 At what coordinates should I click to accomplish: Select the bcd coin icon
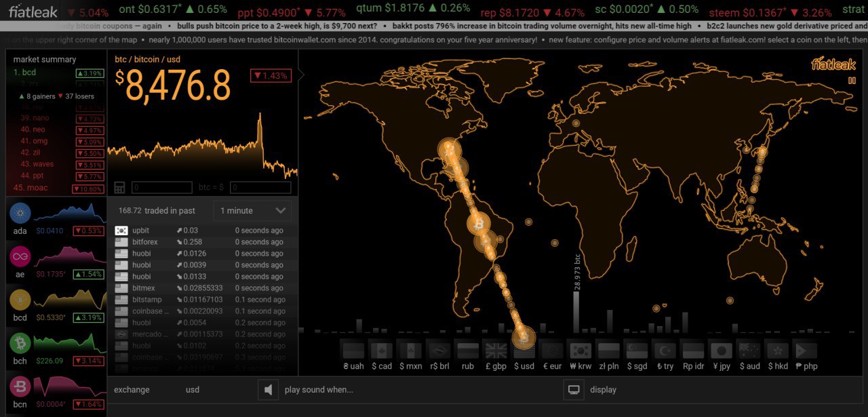click(x=20, y=300)
